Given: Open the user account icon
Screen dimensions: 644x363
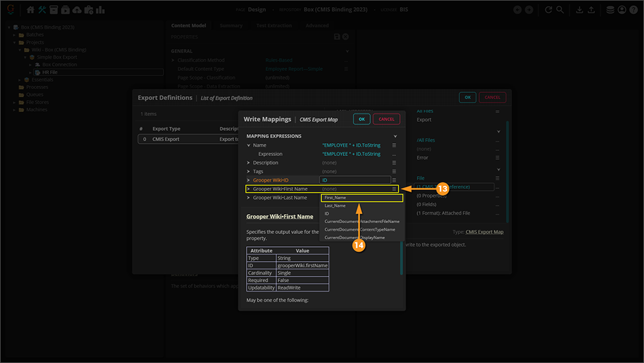Looking at the screenshot, I should pos(621,10).
